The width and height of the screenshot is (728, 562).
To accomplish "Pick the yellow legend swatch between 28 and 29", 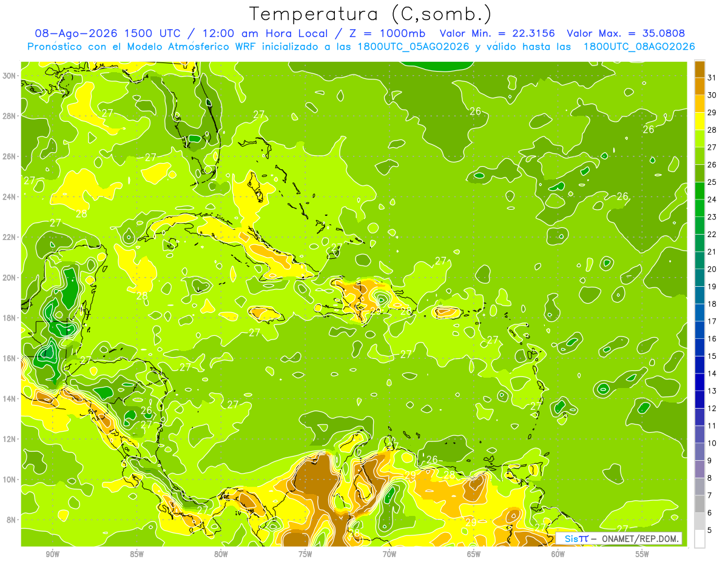I will tap(699, 121).
